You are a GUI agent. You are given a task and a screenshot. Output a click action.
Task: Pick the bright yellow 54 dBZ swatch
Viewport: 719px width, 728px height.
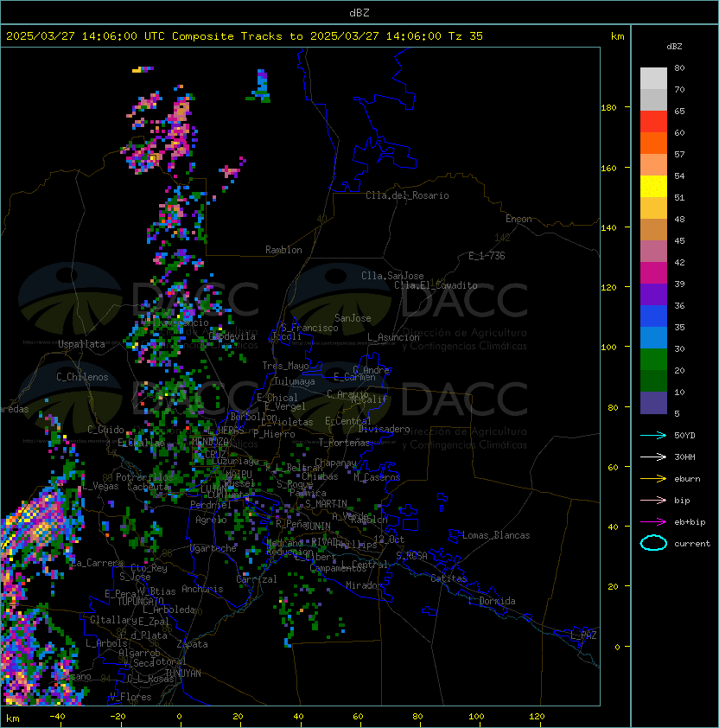[653, 186]
